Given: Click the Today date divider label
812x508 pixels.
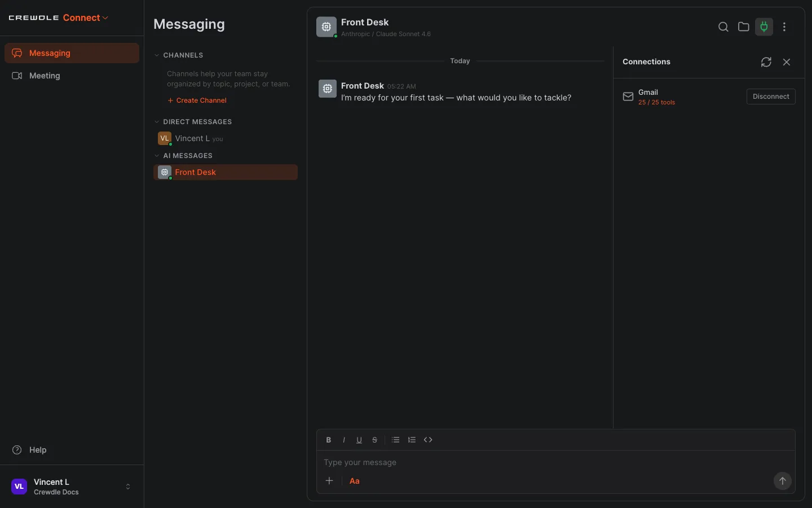Looking at the screenshot, I should tap(460, 61).
